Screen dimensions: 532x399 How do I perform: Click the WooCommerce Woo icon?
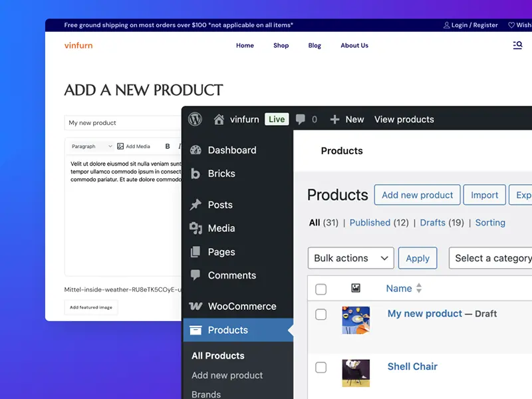196,306
